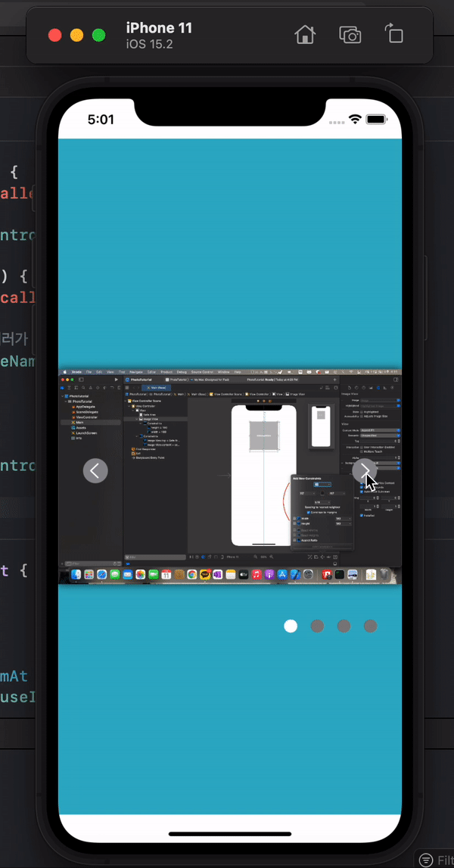Go to the previous carousel slide arrow
This screenshot has width=454, height=868.
95,470
